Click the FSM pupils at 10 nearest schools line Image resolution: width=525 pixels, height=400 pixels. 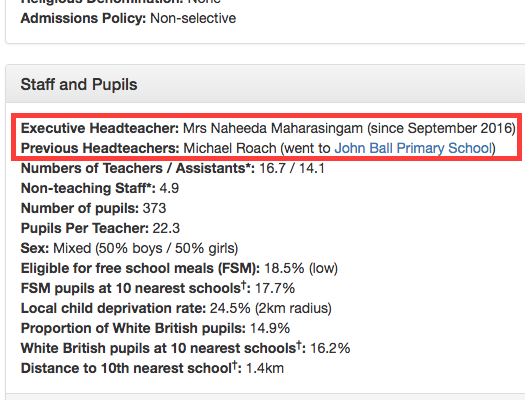coord(158,288)
